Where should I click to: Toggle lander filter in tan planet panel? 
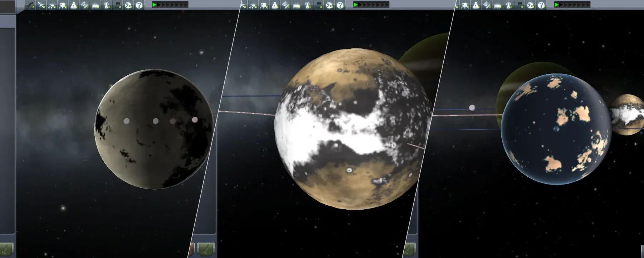click(264, 5)
